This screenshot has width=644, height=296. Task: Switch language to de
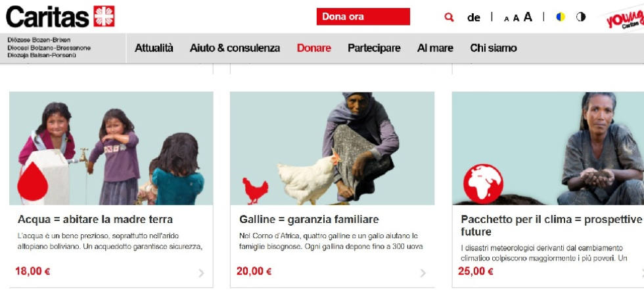pyautogui.click(x=474, y=18)
